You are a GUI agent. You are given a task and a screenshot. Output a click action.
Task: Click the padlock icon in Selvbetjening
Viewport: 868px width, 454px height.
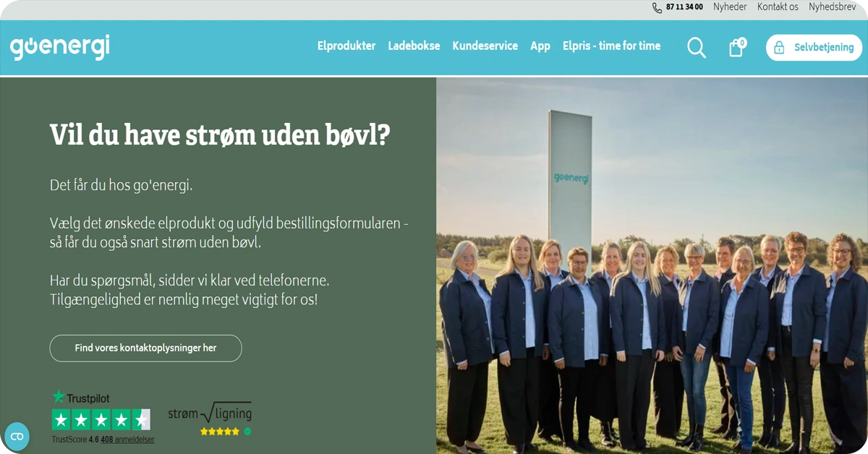point(779,48)
